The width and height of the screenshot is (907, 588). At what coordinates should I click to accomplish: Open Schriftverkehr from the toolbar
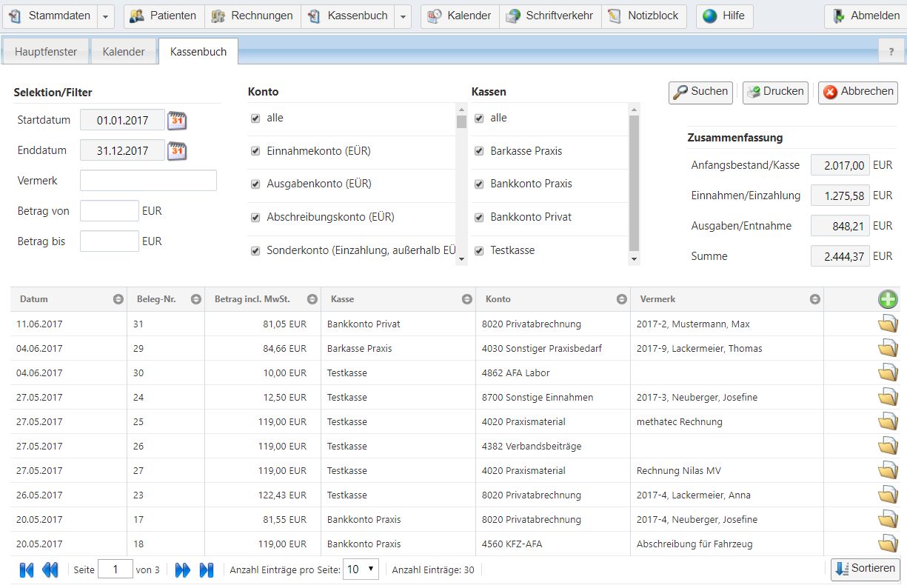click(x=550, y=16)
